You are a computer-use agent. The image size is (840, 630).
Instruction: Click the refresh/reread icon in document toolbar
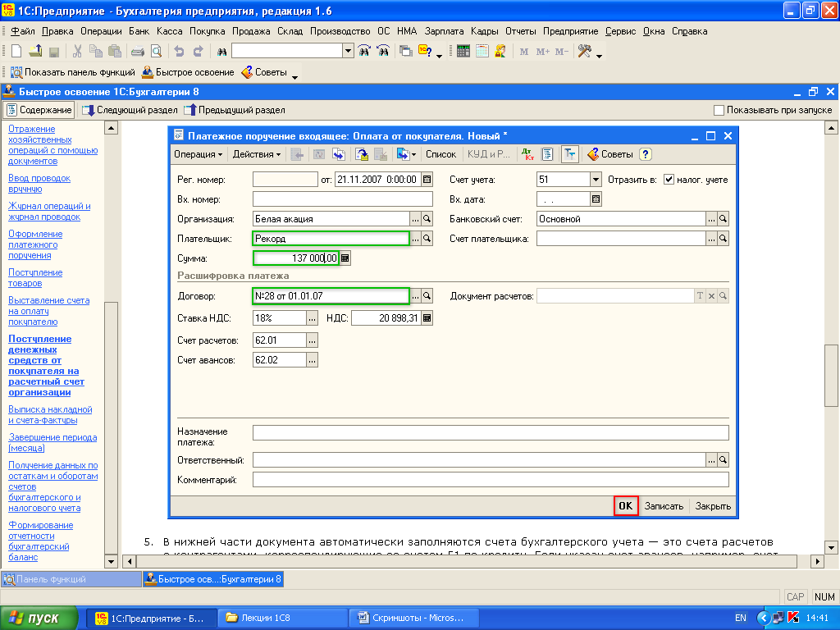(319, 154)
